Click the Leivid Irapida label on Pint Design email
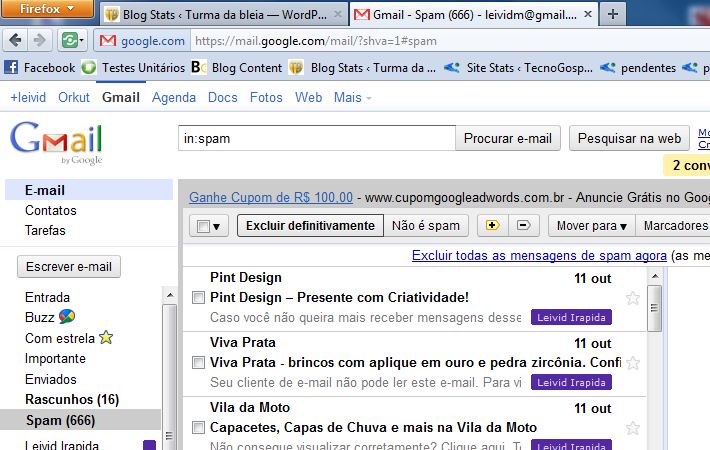Image resolution: width=710 pixels, height=450 pixels. pos(571,317)
